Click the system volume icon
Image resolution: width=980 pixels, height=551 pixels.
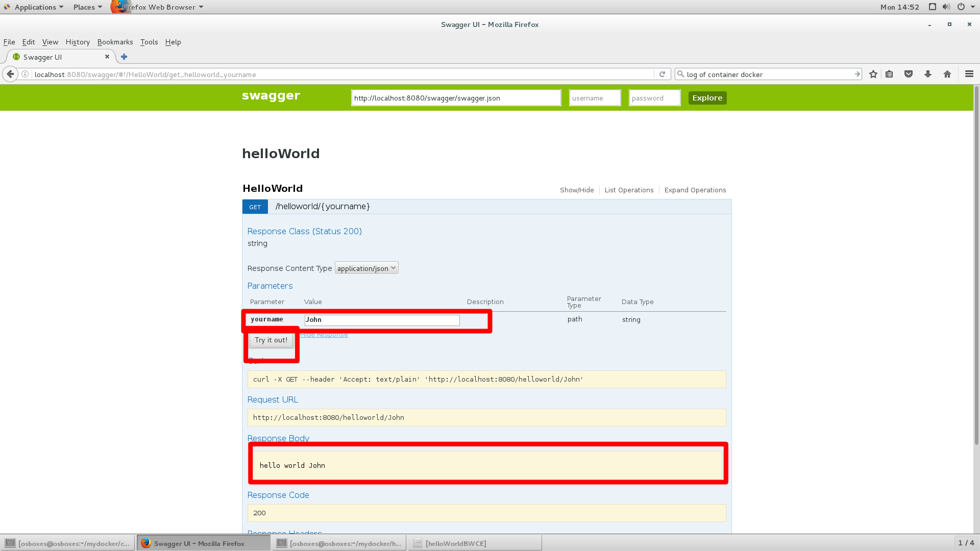(946, 7)
